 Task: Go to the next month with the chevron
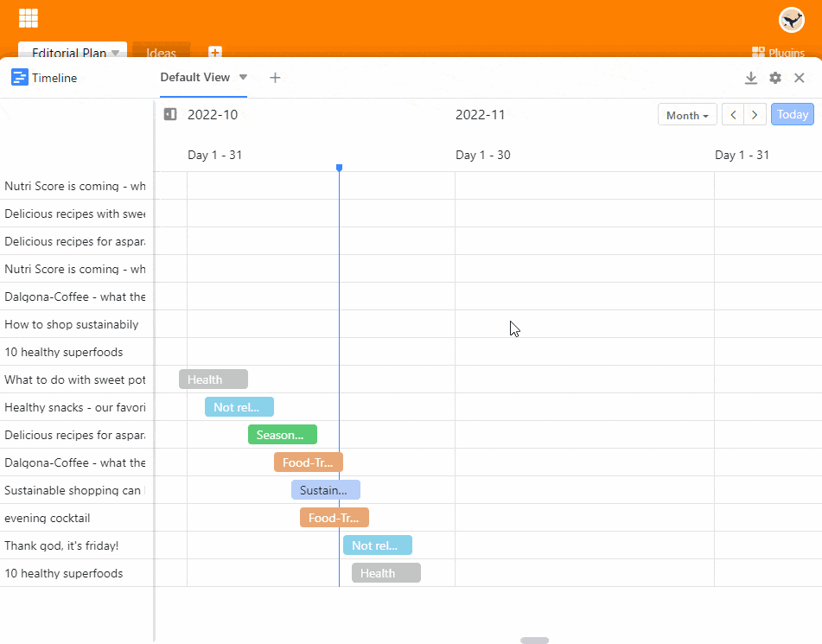[754, 114]
